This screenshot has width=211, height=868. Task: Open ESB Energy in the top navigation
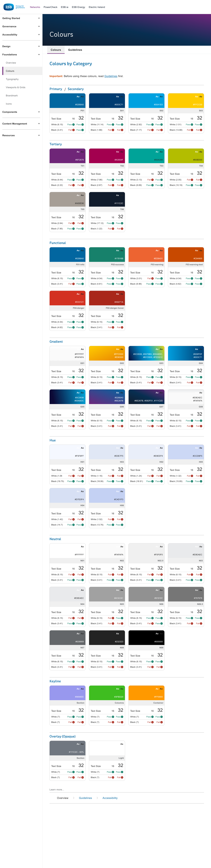[x=79, y=7]
